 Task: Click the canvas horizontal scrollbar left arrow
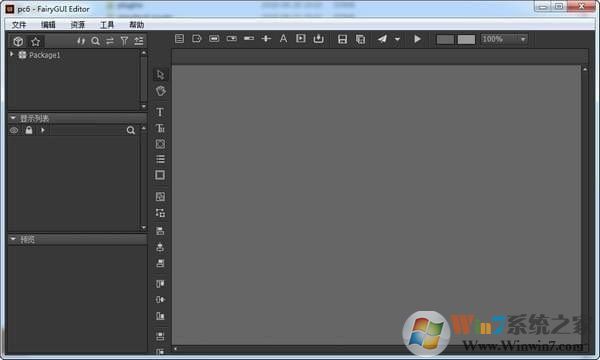click(176, 349)
